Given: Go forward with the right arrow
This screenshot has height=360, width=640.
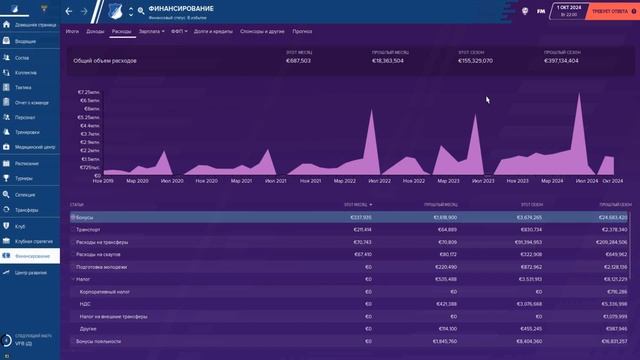Looking at the screenshot, I should (84, 11).
